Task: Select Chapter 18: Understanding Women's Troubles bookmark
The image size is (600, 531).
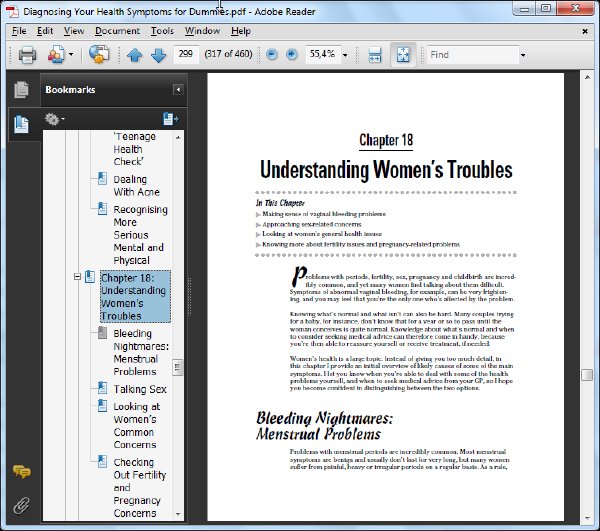Action: pyautogui.click(x=135, y=296)
